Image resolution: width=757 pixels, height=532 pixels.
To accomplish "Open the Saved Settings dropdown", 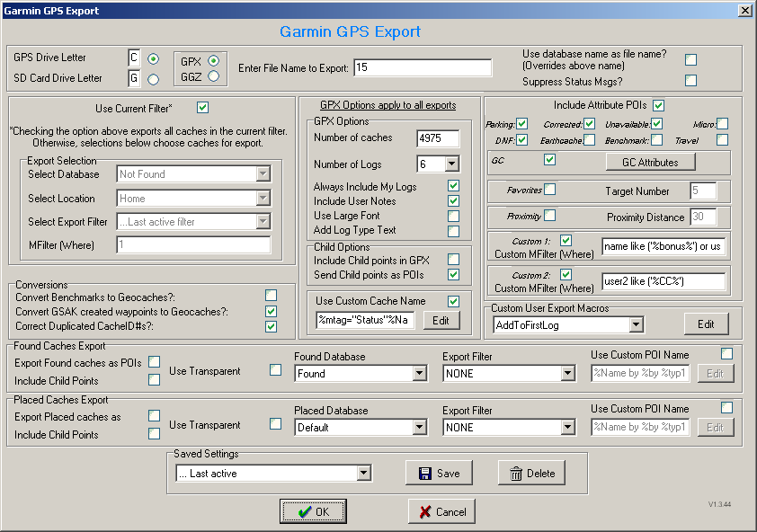I will (364, 473).
